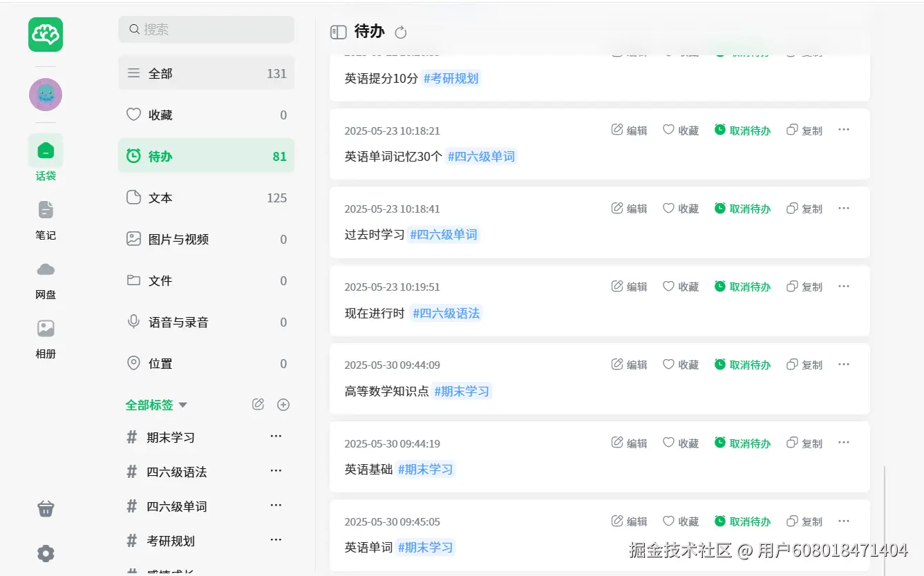Image resolution: width=924 pixels, height=576 pixels.
Task: Open the recycle bin icon
Action: pyautogui.click(x=46, y=509)
